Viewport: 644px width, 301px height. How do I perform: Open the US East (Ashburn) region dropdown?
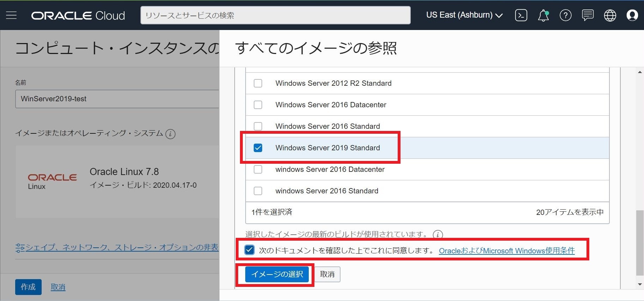click(x=464, y=15)
